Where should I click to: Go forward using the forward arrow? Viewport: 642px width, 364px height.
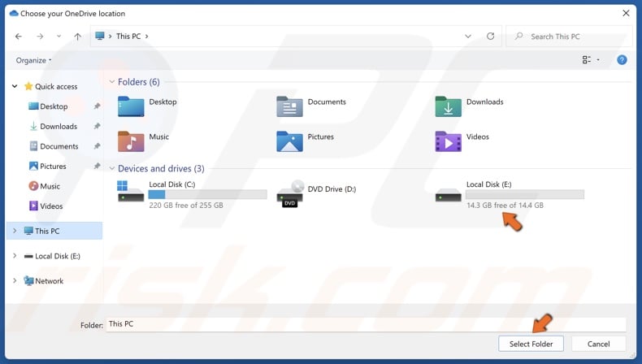point(40,37)
